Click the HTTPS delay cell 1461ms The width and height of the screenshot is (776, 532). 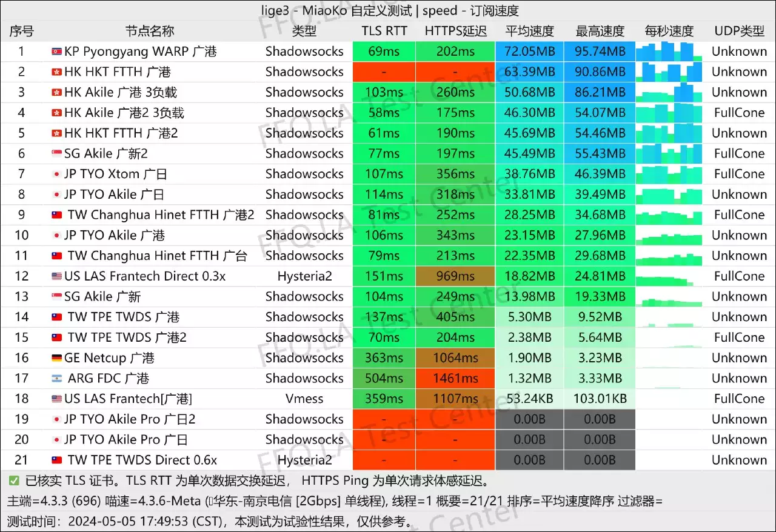pos(455,379)
